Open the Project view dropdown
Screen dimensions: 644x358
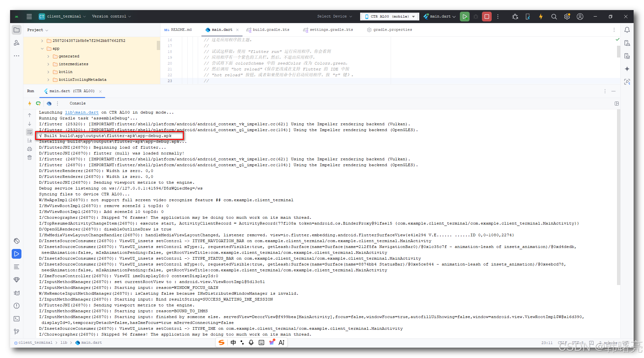38,30
